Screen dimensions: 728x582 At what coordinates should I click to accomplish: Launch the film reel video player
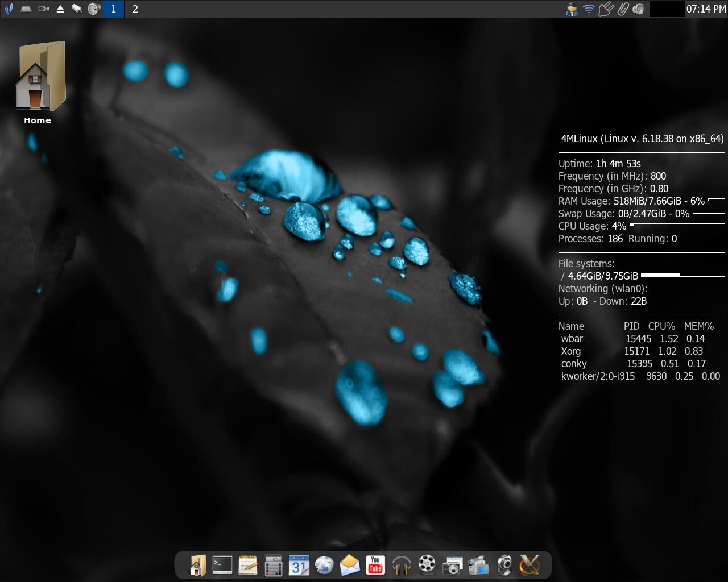tap(427, 564)
